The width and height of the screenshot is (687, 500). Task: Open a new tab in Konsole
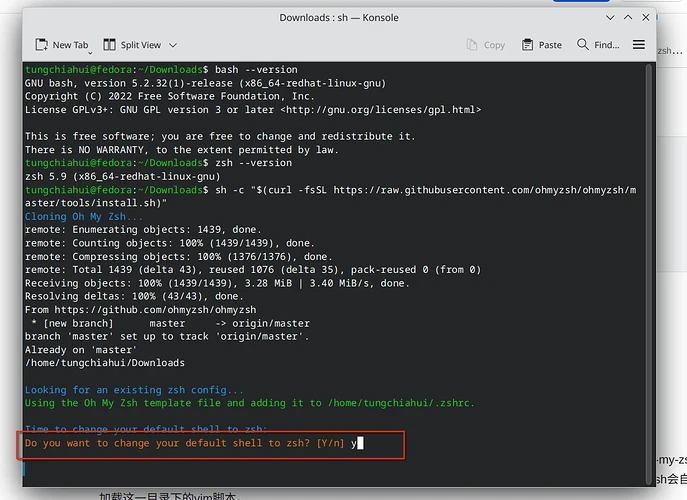point(62,45)
